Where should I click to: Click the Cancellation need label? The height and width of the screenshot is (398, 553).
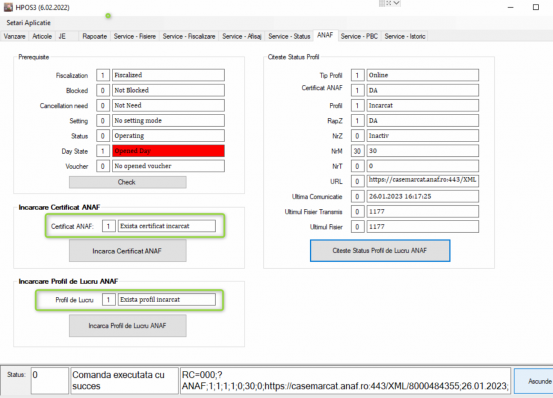(x=64, y=106)
